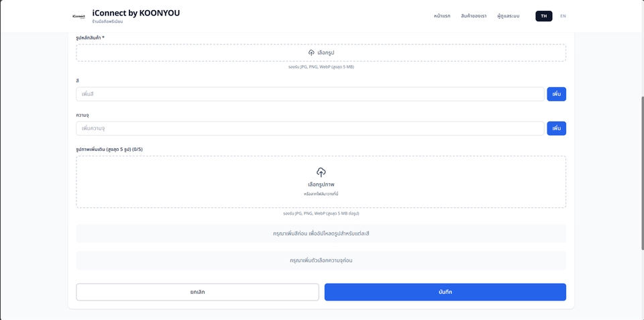Viewport: 644px width, 320px height.
Task: Click the เพิ่มสี color input field
Action: coord(310,94)
